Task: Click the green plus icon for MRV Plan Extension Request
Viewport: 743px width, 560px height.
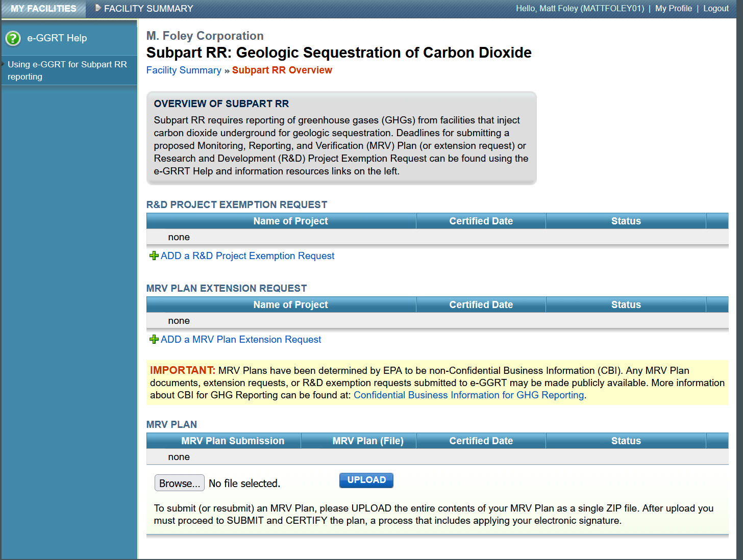Action: pyautogui.click(x=154, y=339)
